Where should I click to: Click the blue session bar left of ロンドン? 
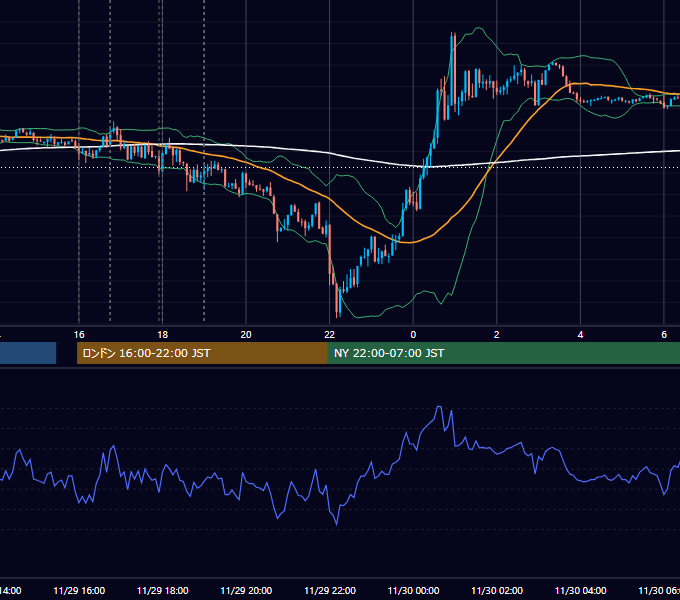tap(28, 353)
